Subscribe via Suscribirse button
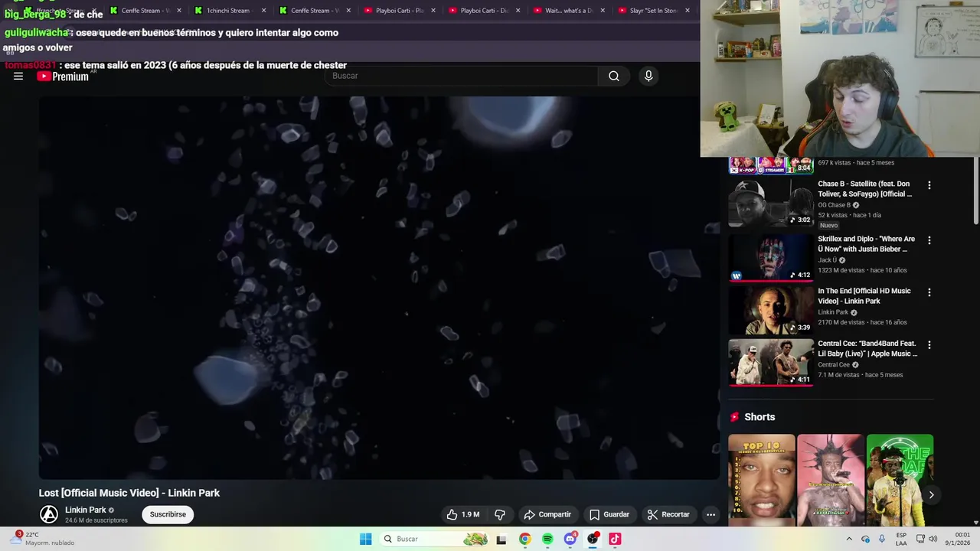Viewport: 980px width, 551px height. coord(168,514)
